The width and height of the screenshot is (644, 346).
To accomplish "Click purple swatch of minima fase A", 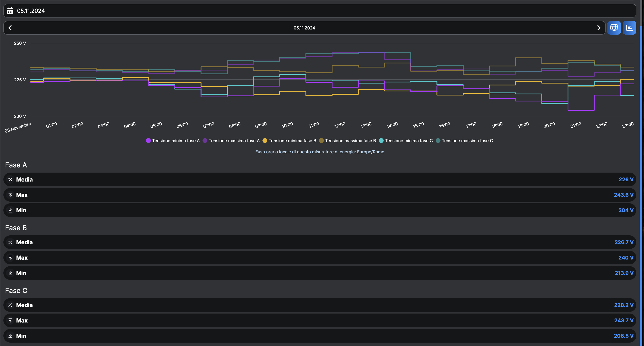I will point(148,141).
